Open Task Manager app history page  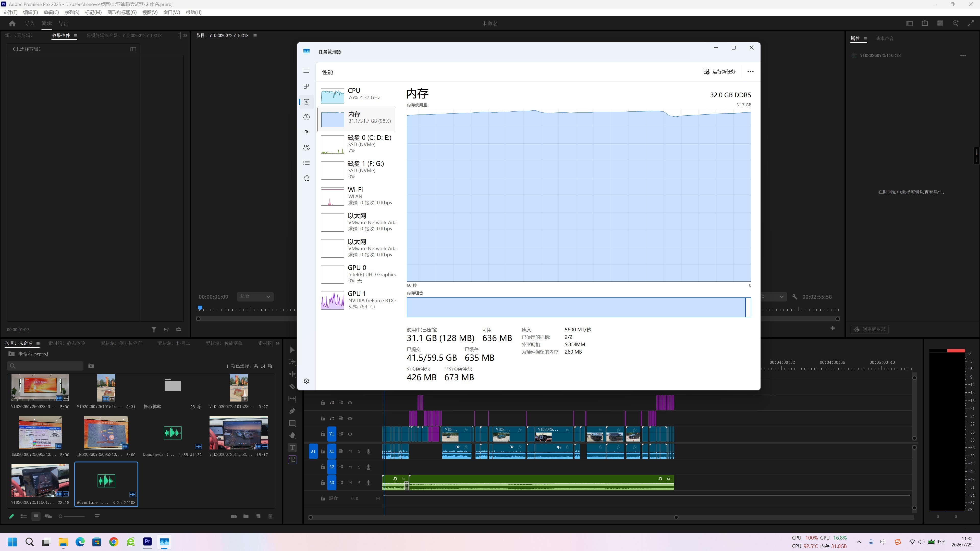click(307, 117)
